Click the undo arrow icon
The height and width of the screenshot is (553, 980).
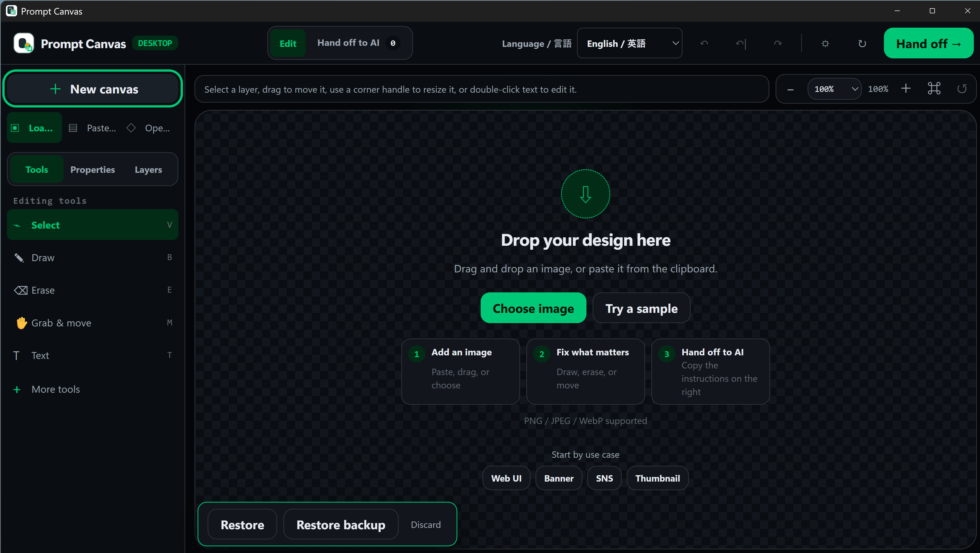point(704,43)
